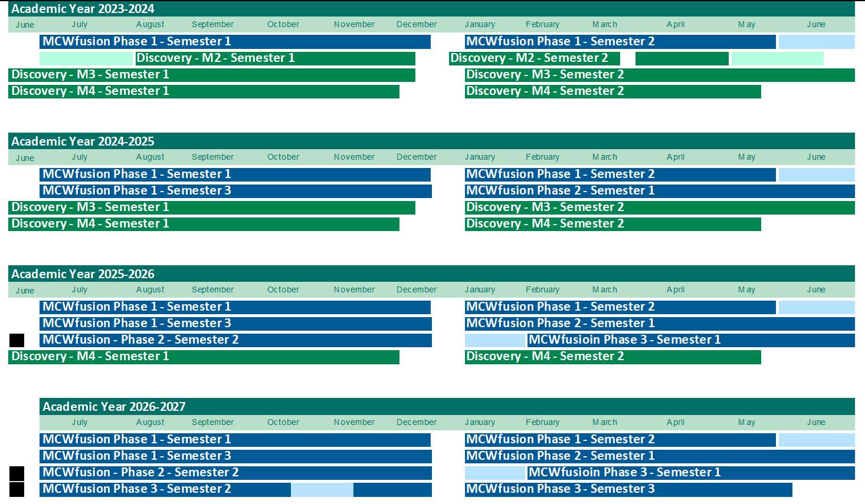The width and height of the screenshot is (865, 504).
Task: Click the October label under Academic Year 2024-2025
Action: (283, 157)
